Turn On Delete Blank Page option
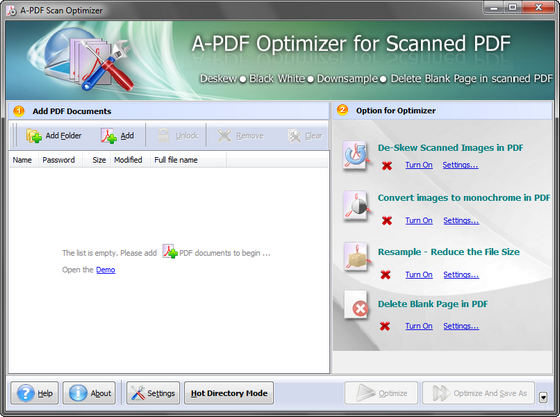 pos(419,326)
